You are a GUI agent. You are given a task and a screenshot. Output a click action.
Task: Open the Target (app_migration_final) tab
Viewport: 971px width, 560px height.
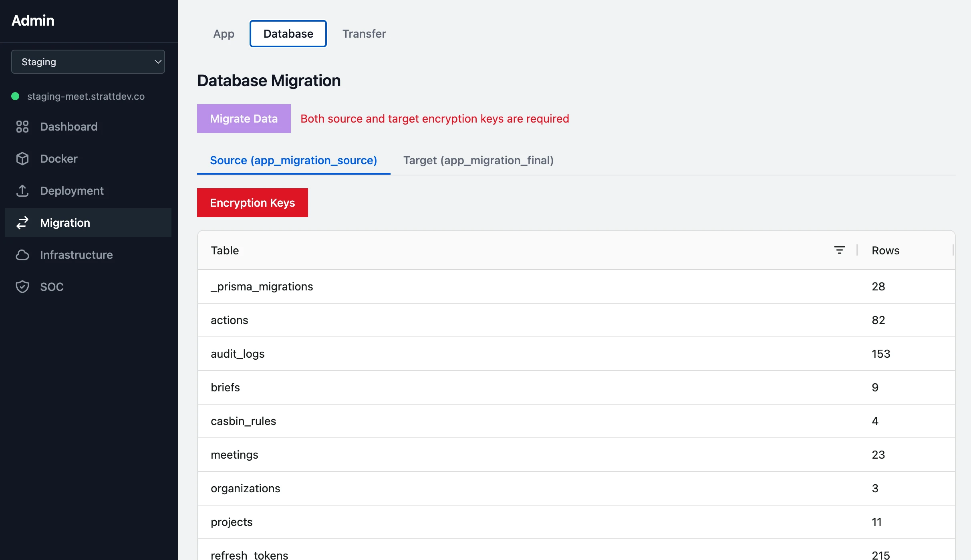(478, 160)
